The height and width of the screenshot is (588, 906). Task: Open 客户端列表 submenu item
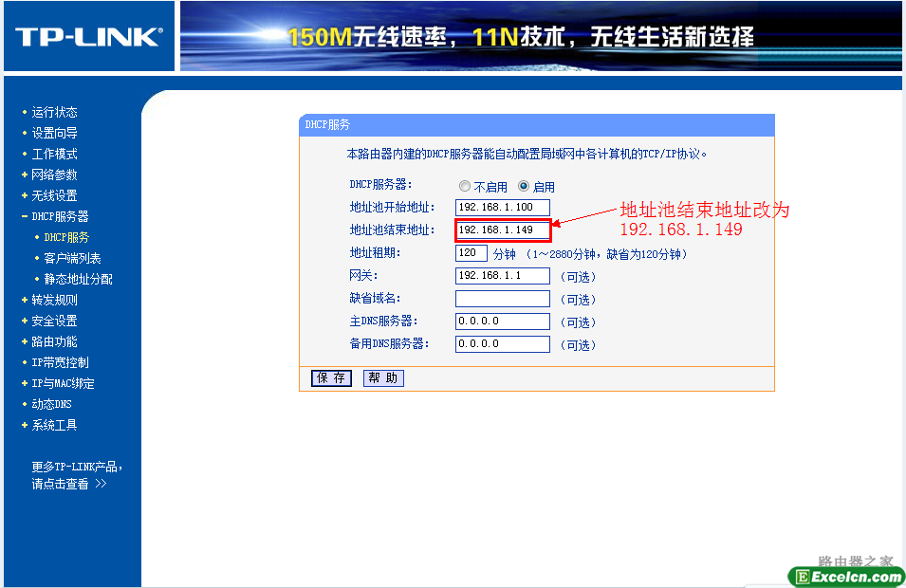point(72,258)
